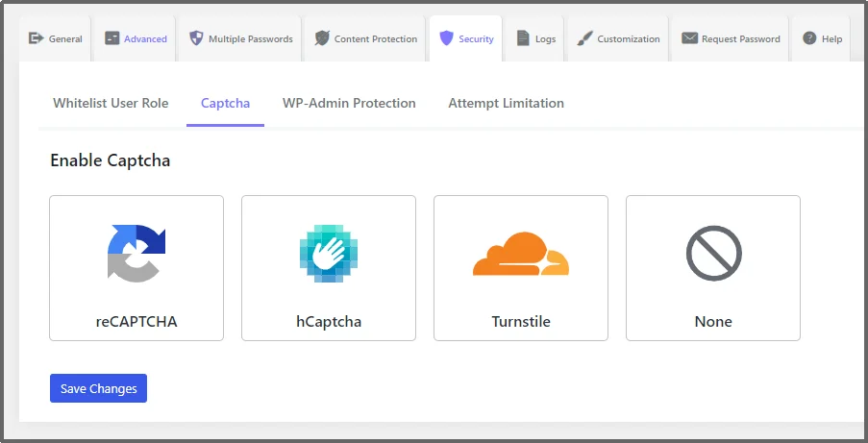This screenshot has height=443, width=868.
Task: Click the Cloudflare Turnstile cloud logo
Action: pos(521,254)
